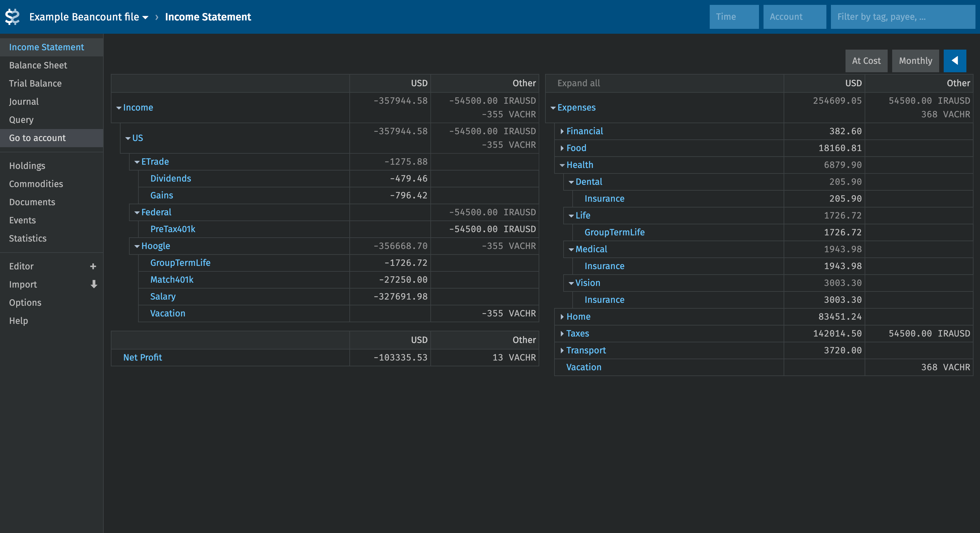The image size is (980, 533).
Task: Expand the Home expenses node
Action: coord(562,317)
